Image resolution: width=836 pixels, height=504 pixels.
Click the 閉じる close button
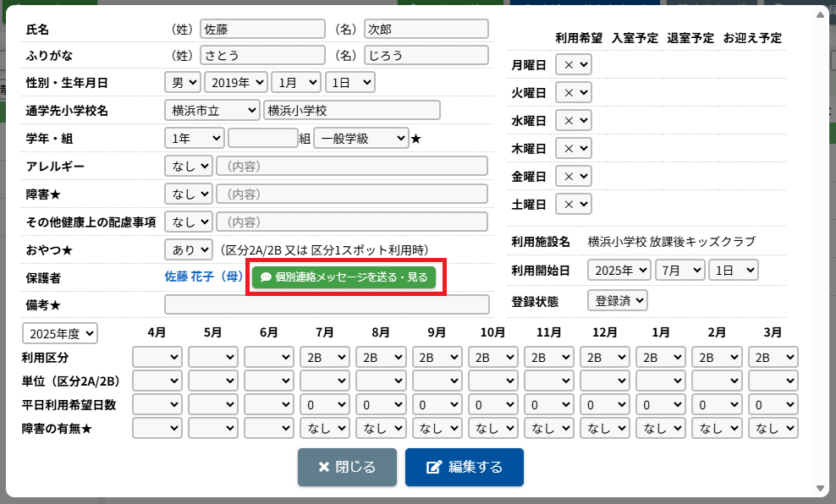(347, 468)
